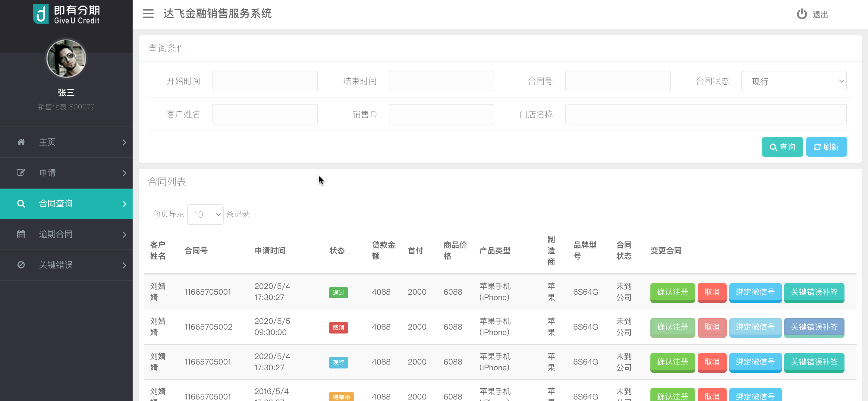Click the edit icon beside 申请
The height and width of the screenshot is (401, 868).
(21, 173)
